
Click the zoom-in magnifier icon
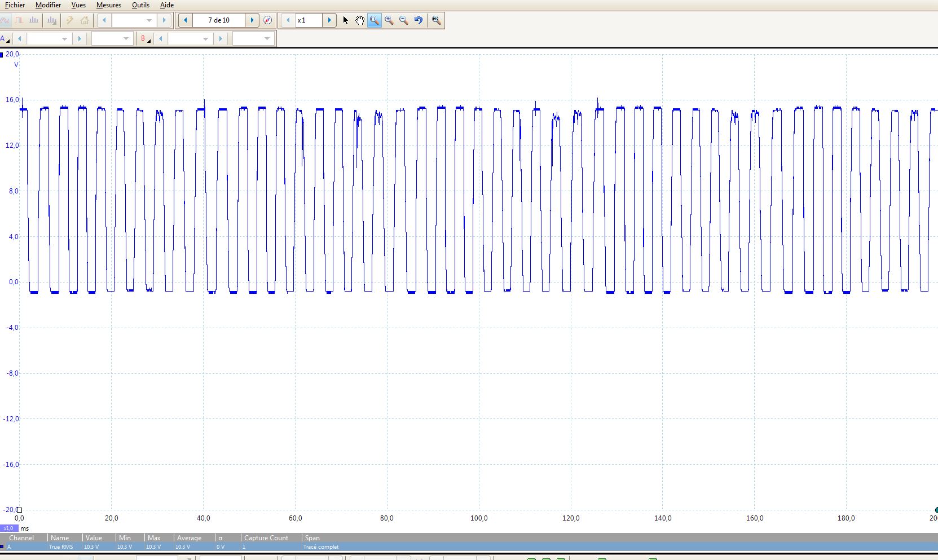pos(389,20)
